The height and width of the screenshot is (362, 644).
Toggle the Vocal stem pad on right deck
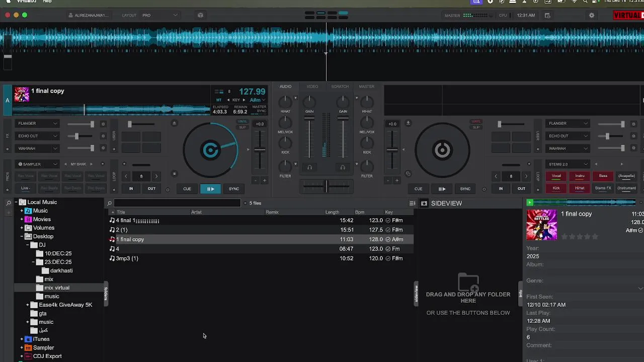(556, 176)
